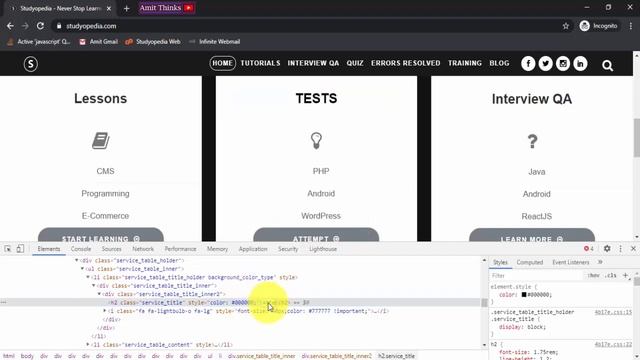Screen dimensions: 640x360
Task: Click the START LEARNING button
Action: pyautogui.click(x=101, y=235)
